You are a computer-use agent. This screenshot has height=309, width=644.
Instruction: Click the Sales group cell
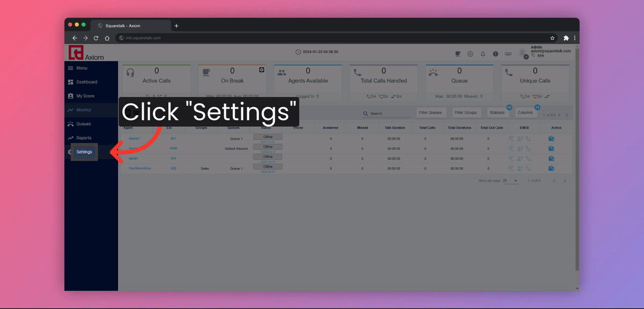tap(204, 168)
